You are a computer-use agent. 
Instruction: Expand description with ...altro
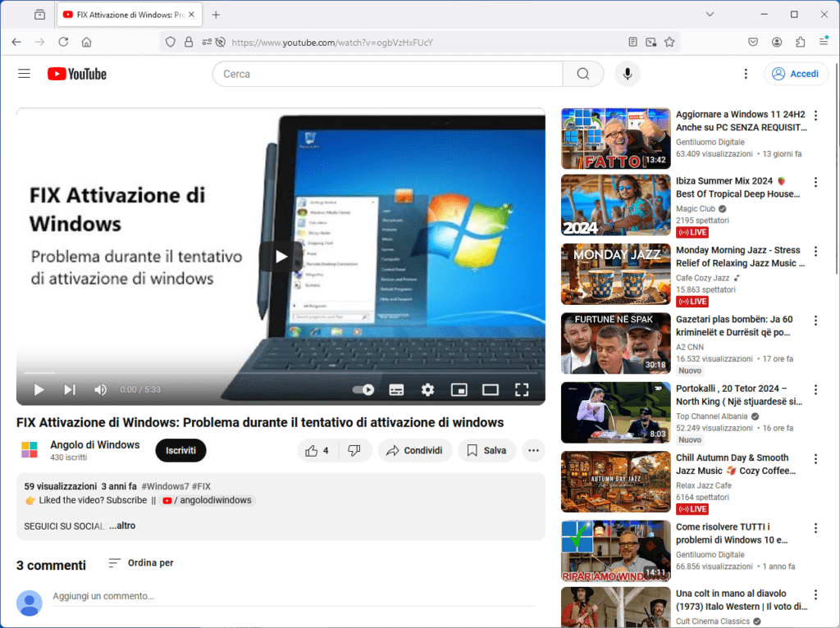coord(122,526)
